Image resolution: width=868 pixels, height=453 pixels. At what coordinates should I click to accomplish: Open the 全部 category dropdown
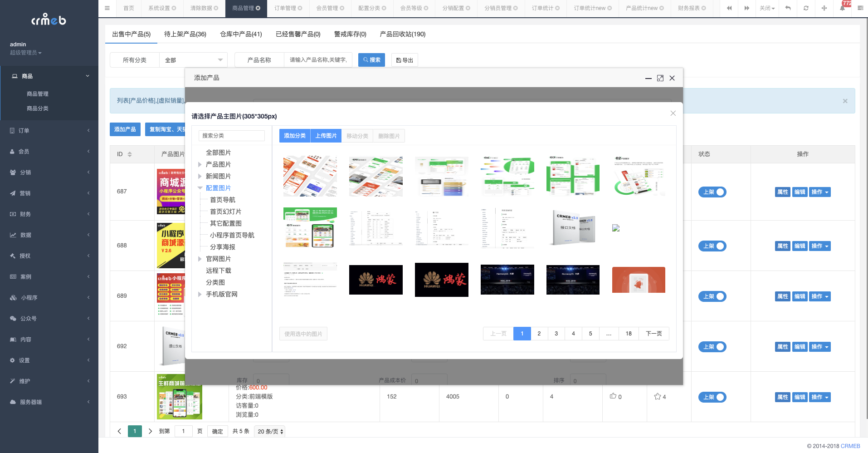click(x=193, y=59)
